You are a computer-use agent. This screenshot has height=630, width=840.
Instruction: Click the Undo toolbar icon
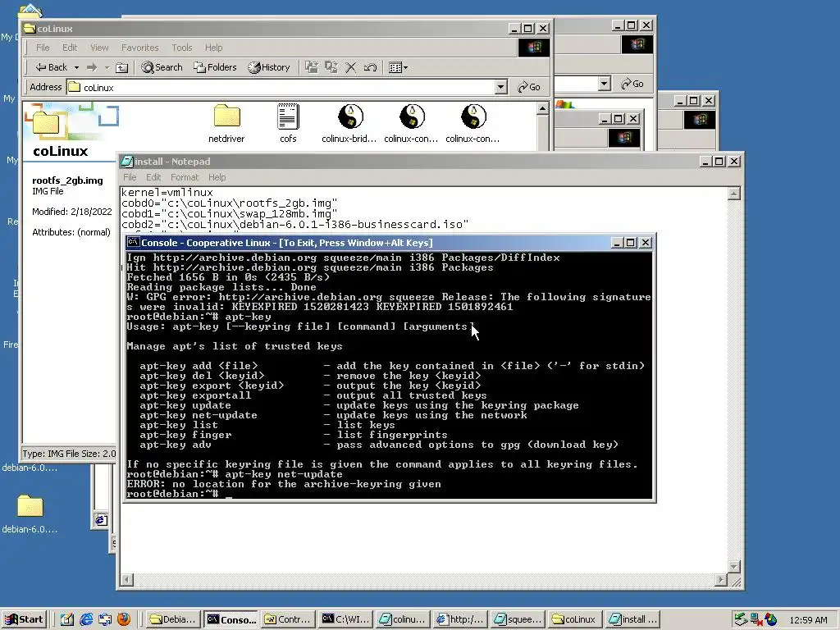coord(370,67)
